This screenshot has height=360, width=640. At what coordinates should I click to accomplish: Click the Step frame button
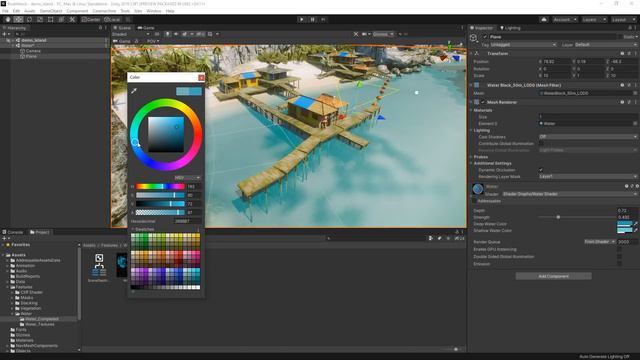pos(323,19)
